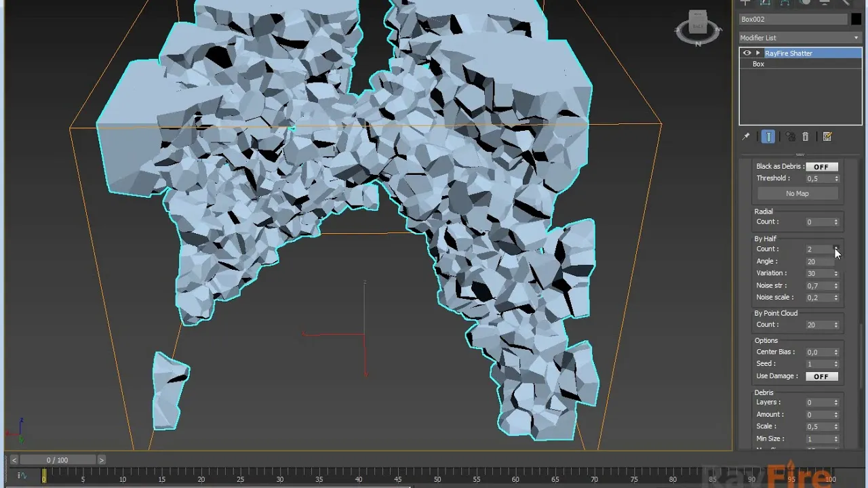Adjust the Seed spinner

836,364
